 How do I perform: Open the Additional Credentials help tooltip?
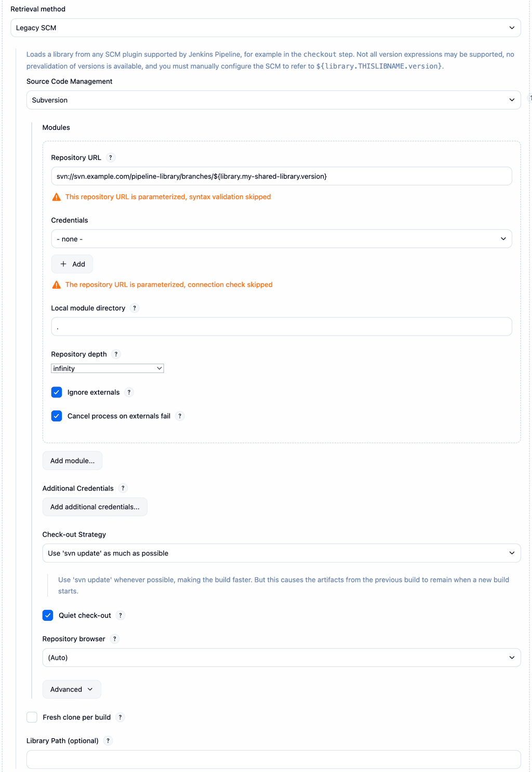click(x=123, y=488)
